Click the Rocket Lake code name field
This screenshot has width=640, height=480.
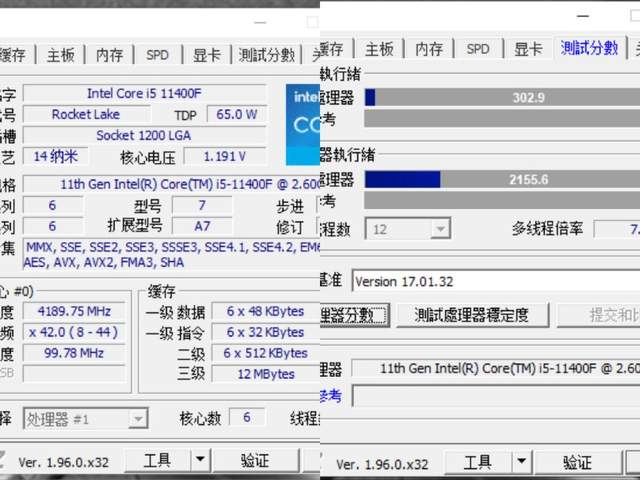pyautogui.click(x=86, y=114)
